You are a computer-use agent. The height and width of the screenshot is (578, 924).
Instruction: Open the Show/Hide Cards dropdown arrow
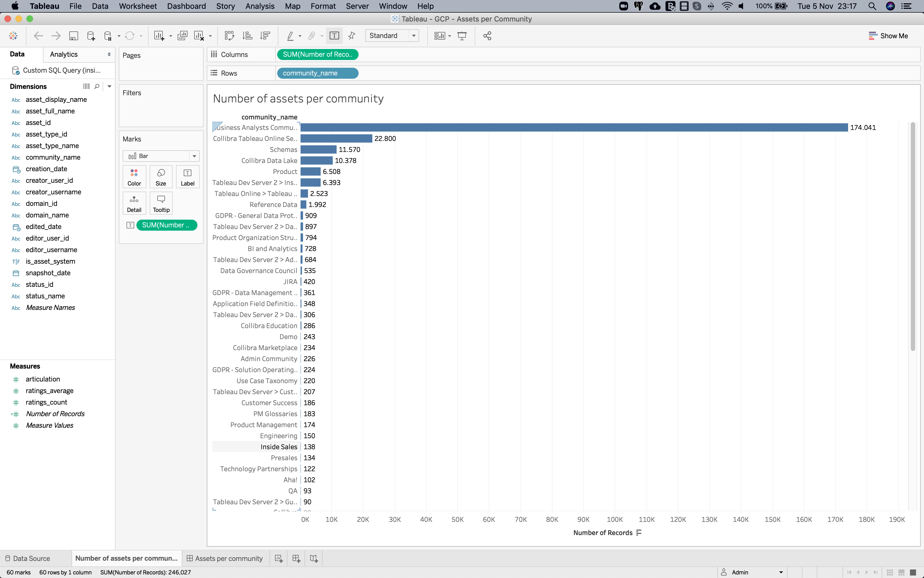(450, 36)
